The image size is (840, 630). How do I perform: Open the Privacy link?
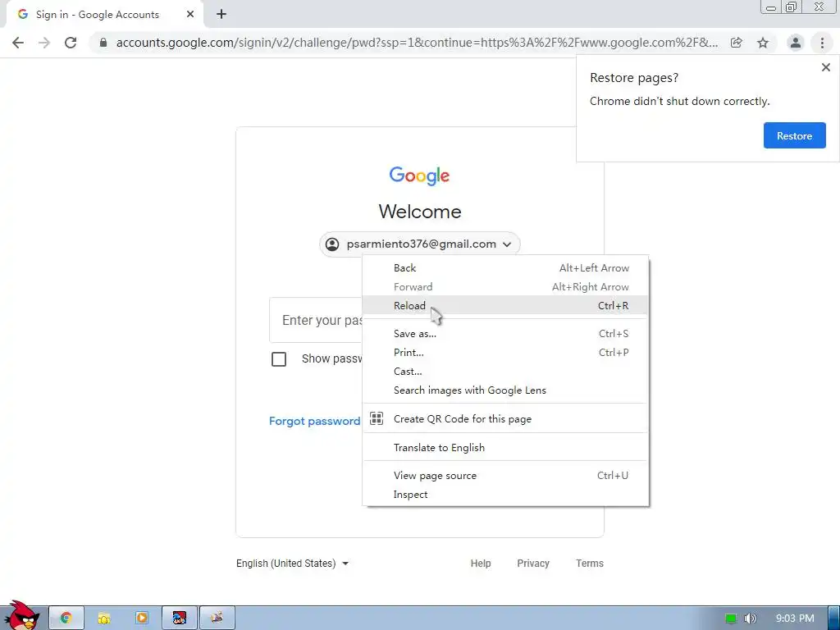click(x=533, y=563)
